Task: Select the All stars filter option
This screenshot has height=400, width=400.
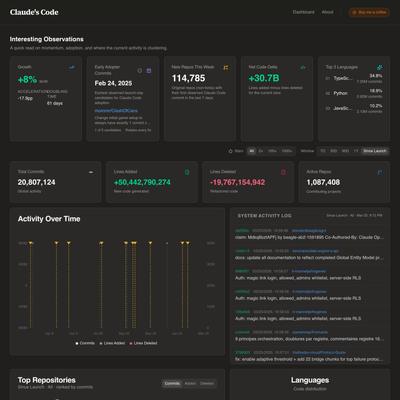Action: point(252,151)
